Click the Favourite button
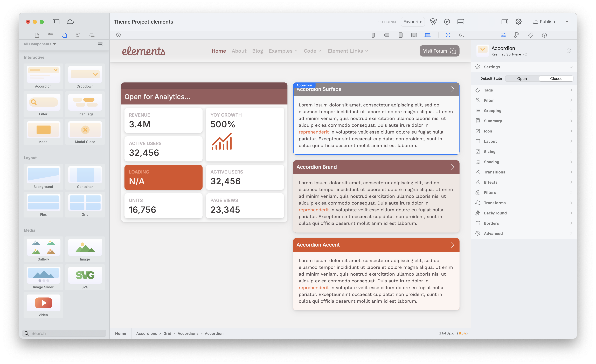 click(413, 22)
